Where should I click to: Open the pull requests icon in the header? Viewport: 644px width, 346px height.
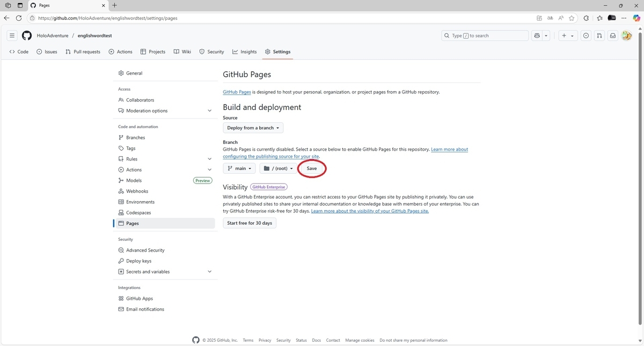tap(599, 35)
